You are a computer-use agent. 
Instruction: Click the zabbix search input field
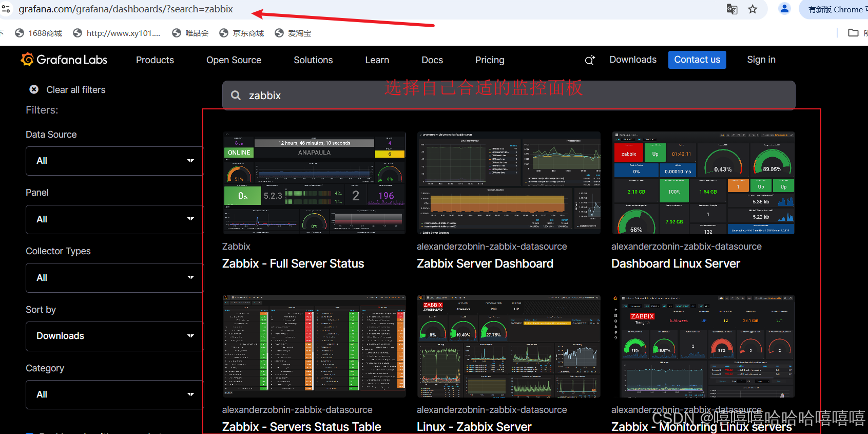[x=509, y=95]
